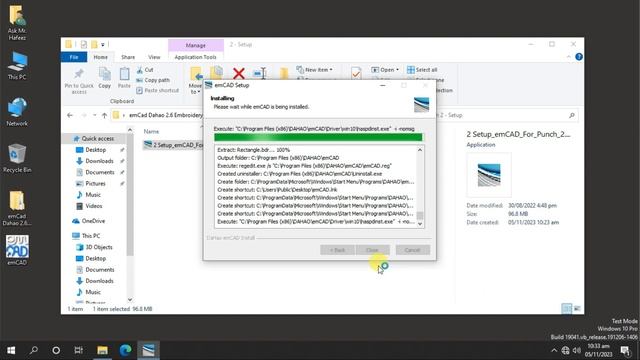Click the green install progress bar
This screenshot has height=360, width=640.
318,138
